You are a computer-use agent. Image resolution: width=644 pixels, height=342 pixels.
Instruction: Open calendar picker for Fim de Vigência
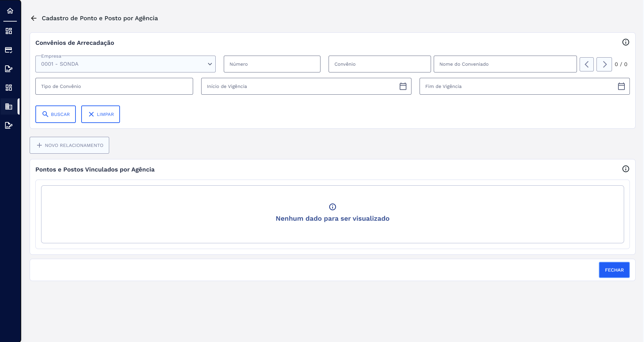(x=621, y=86)
